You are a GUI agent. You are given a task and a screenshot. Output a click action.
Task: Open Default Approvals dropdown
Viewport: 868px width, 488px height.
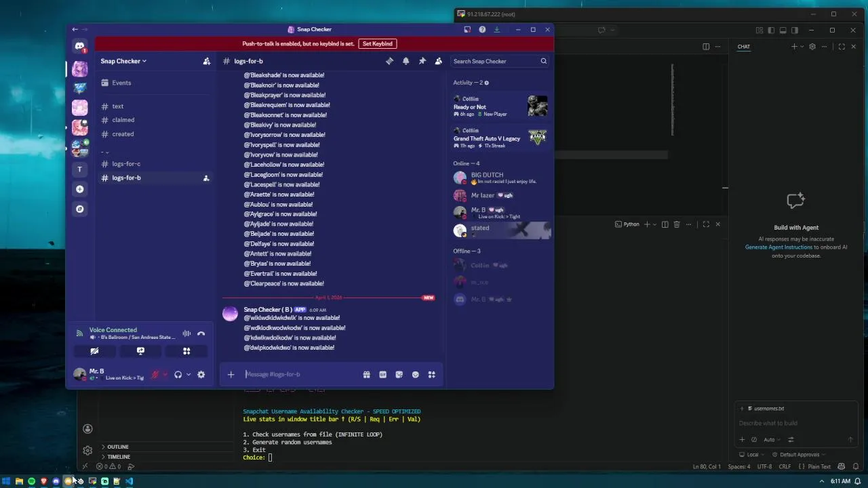coord(799,455)
